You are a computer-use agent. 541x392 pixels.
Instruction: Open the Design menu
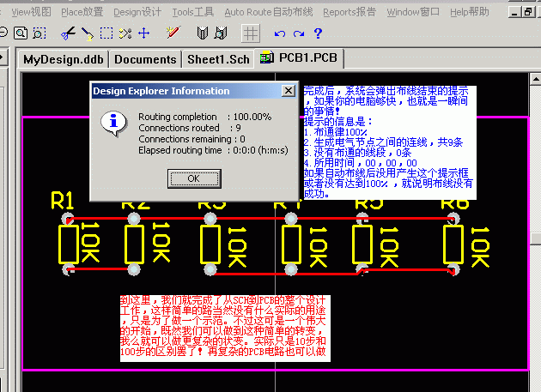[x=137, y=12]
